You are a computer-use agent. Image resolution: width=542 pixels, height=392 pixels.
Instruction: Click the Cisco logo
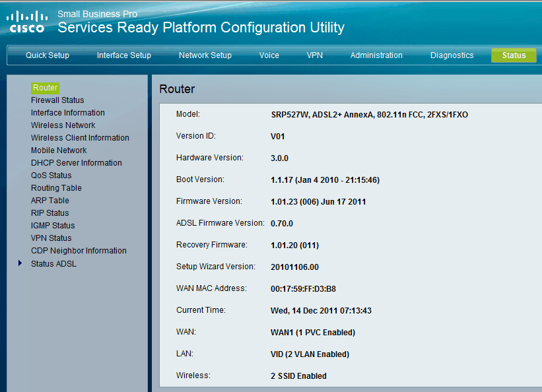tap(27, 22)
